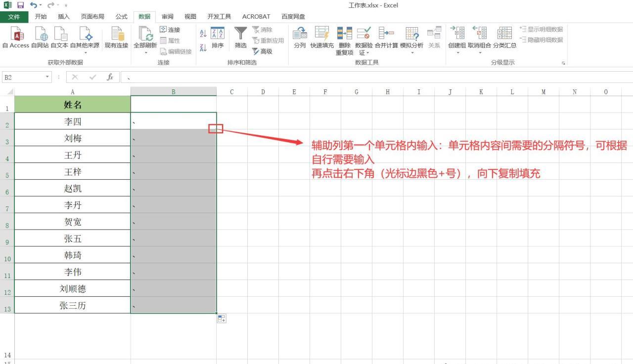Click the 删除重复项 remove duplicates icon
The image size is (633, 364).
click(345, 34)
